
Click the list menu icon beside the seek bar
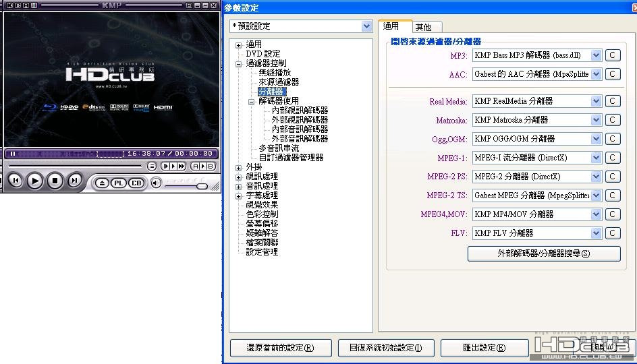click(152, 166)
